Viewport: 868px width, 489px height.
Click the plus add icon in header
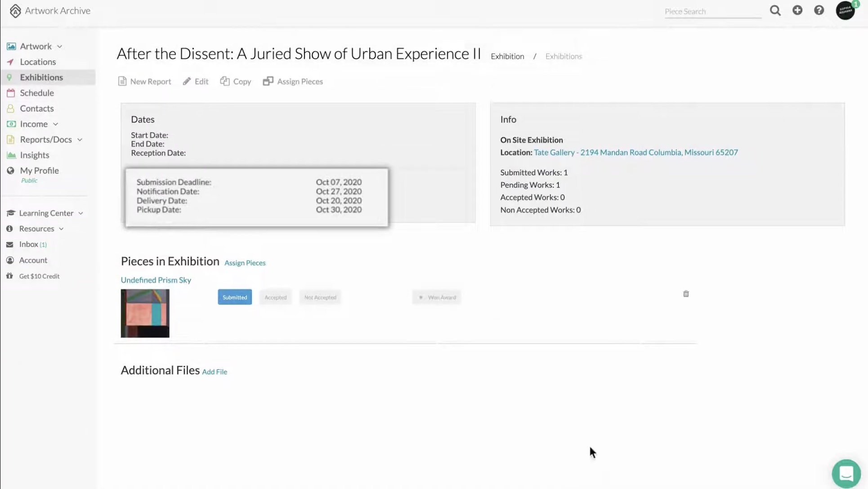click(x=797, y=10)
